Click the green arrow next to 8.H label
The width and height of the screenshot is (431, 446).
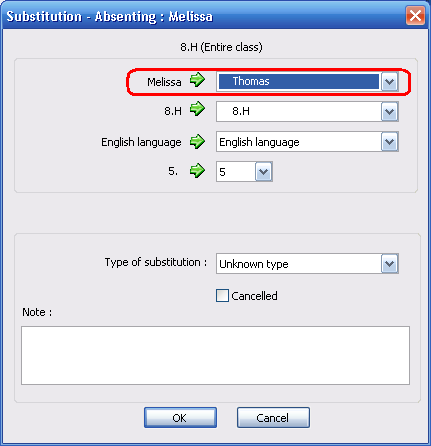click(x=197, y=109)
